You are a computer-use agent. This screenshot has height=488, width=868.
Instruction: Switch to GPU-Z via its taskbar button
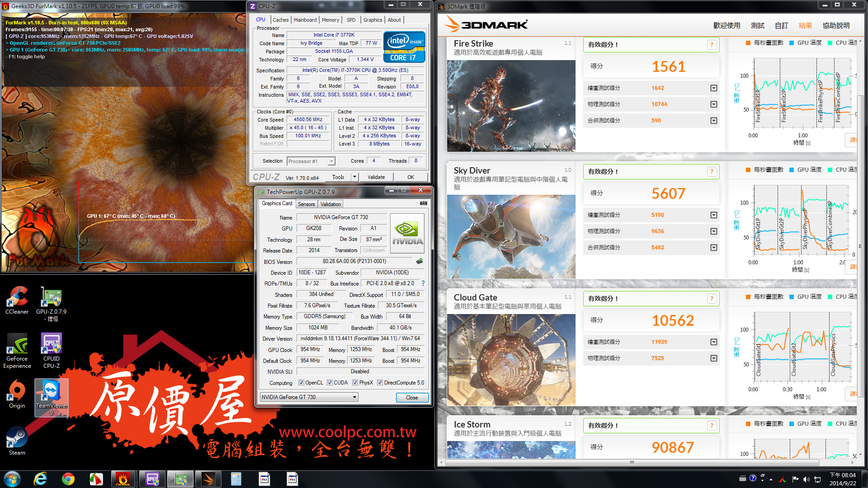tap(180, 479)
